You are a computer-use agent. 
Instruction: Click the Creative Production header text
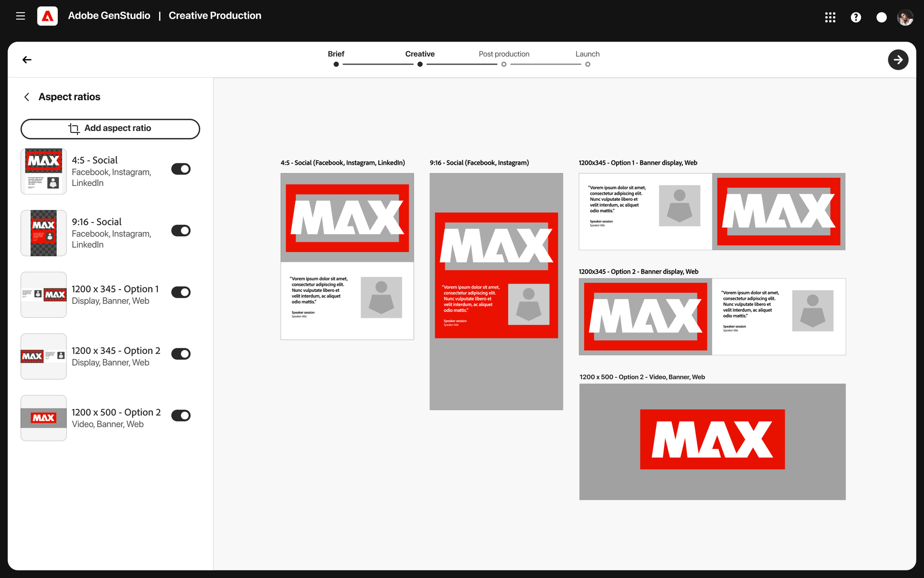(215, 16)
